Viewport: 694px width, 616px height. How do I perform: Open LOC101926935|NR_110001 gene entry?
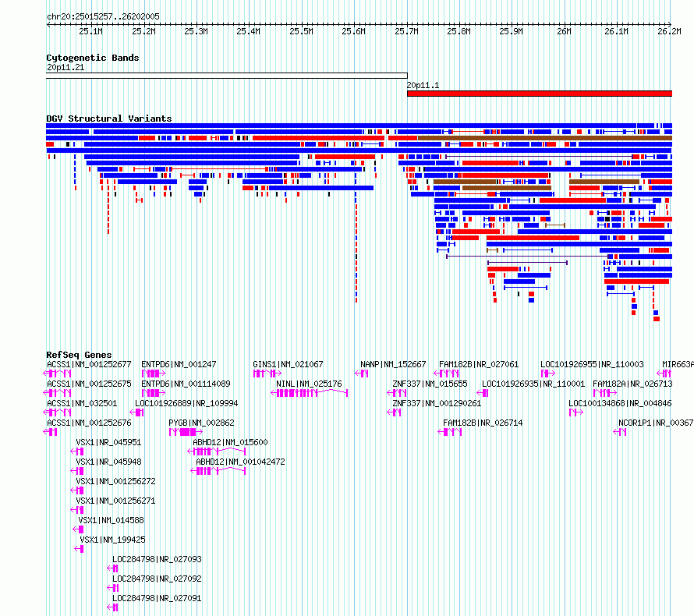[533, 384]
